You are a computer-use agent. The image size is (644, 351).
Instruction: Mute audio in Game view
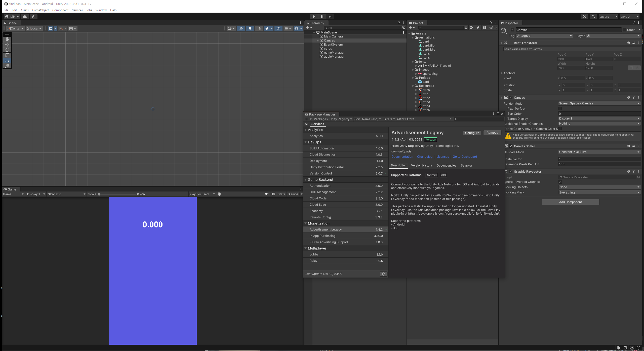267,194
